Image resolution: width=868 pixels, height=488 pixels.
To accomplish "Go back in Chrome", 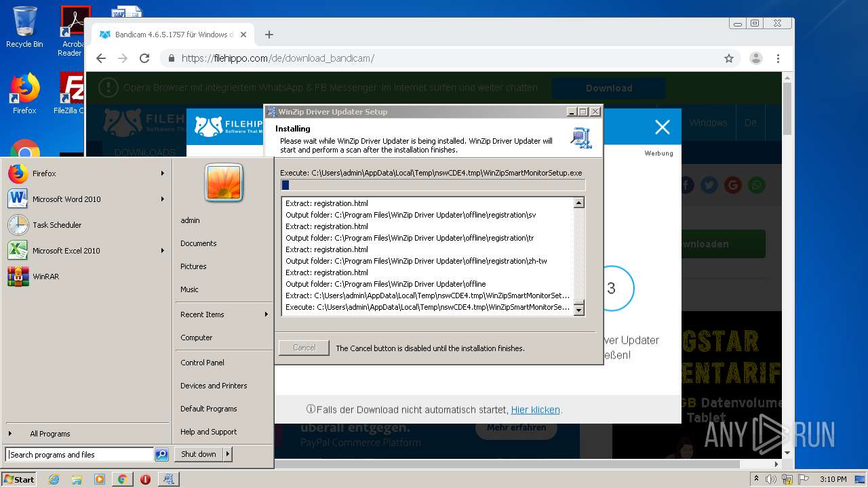I will pos(101,58).
